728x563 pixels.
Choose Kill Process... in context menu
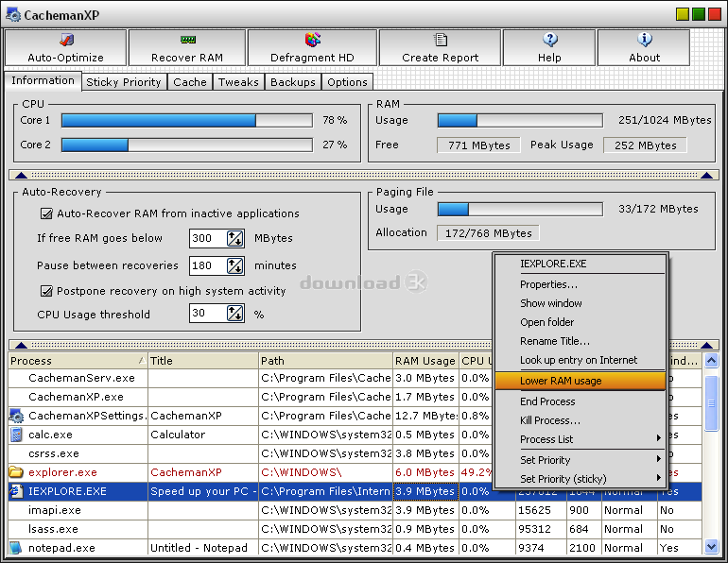coord(581,420)
